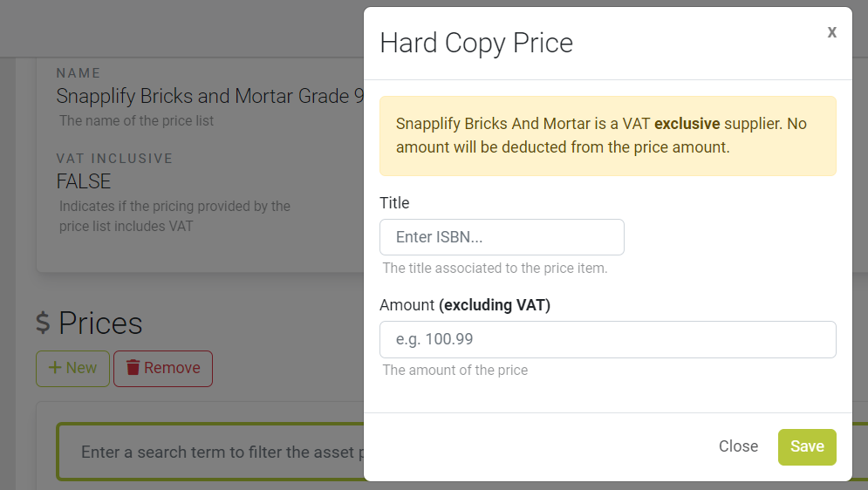Viewport: 868px width, 490px height.
Task: Click the plus icon on New button
Action: click(x=55, y=368)
